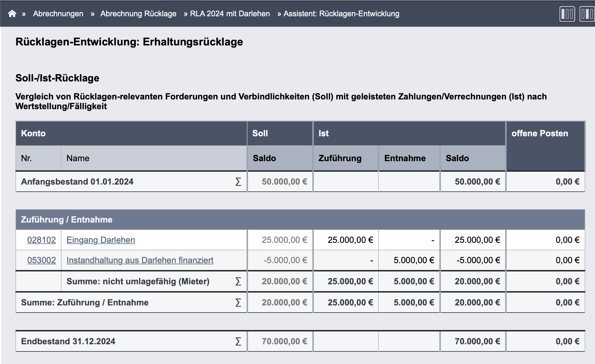Click Soll Saldo 20.000,00 € in Summe nicht umlagefähig row
This screenshot has width=595, height=364.
click(x=285, y=281)
